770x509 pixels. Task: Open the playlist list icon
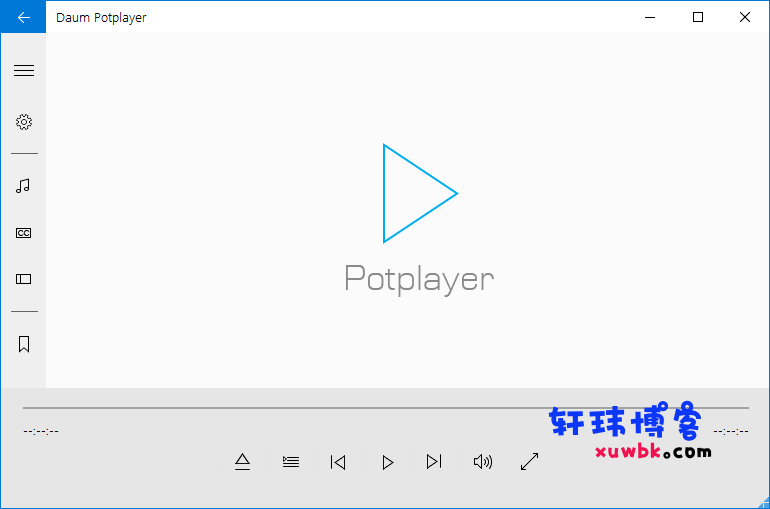coord(291,462)
